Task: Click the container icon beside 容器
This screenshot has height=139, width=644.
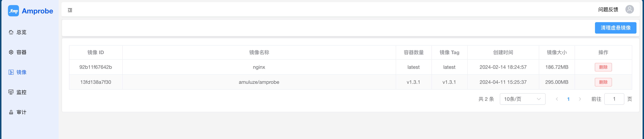Action: pyautogui.click(x=11, y=52)
